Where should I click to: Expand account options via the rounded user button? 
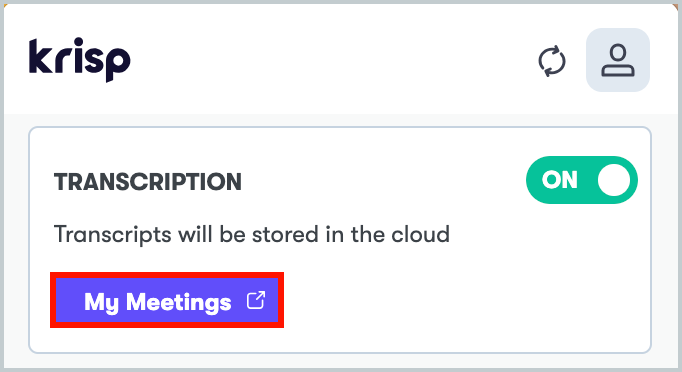point(618,60)
